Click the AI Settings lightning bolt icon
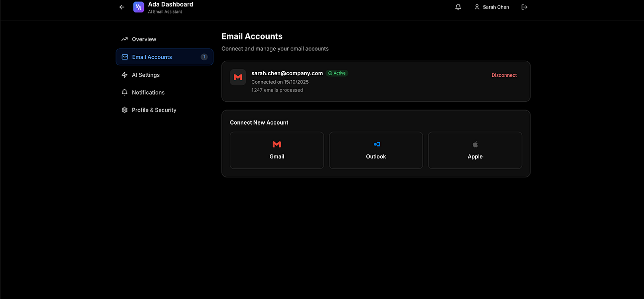The width and height of the screenshot is (644, 299). (x=124, y=75)
